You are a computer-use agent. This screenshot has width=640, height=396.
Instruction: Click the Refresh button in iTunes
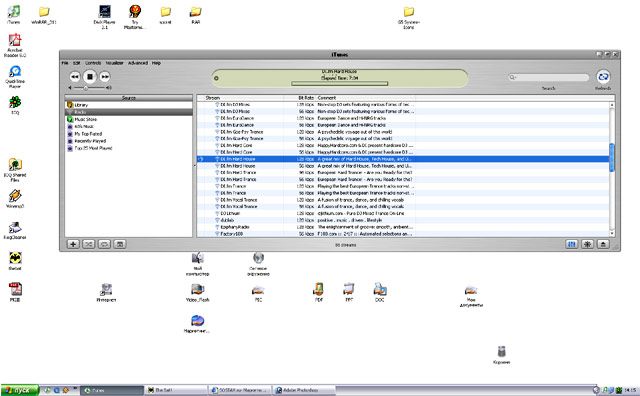point(603,77)
